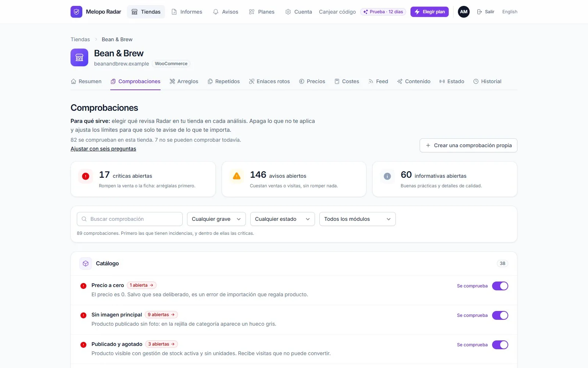This screenshot has height=368, width=588.
Task: Click the Prueba · 12 días badge
Action: pos(383,12)
